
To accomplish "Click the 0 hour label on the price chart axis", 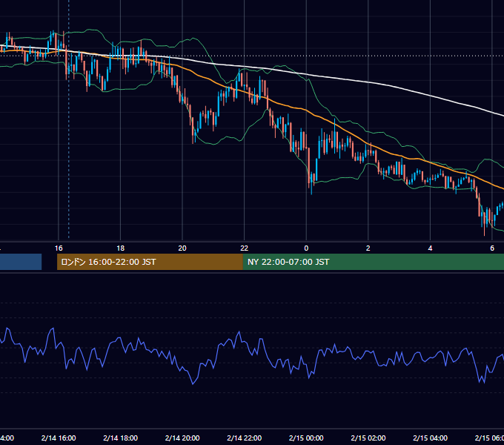I will (x=306, y=248).
